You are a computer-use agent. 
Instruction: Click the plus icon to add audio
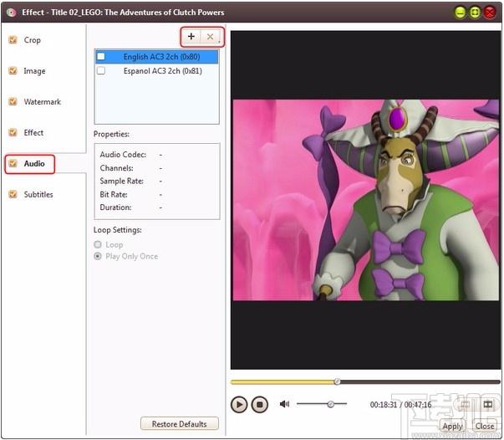tap(191, 37)
